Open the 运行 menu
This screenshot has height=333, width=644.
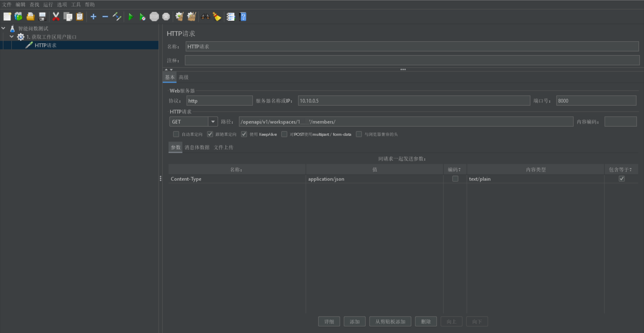[48, 5]
